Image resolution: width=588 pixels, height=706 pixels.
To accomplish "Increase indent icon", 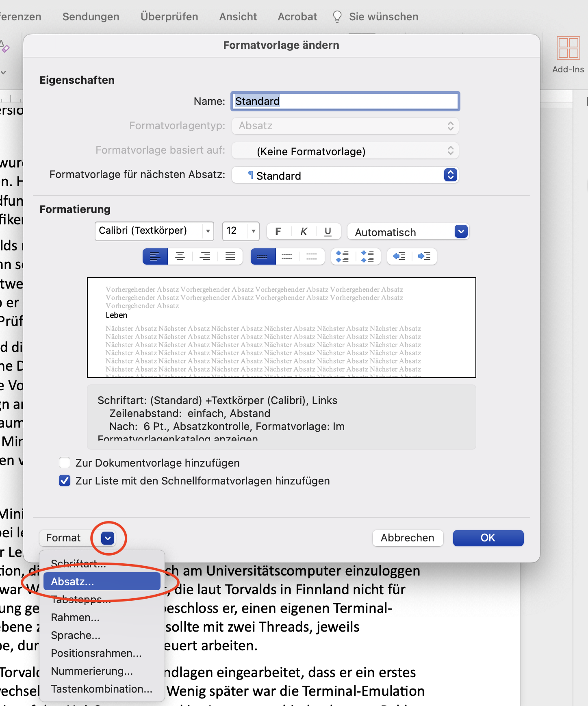I will click(x=424, y=256).
